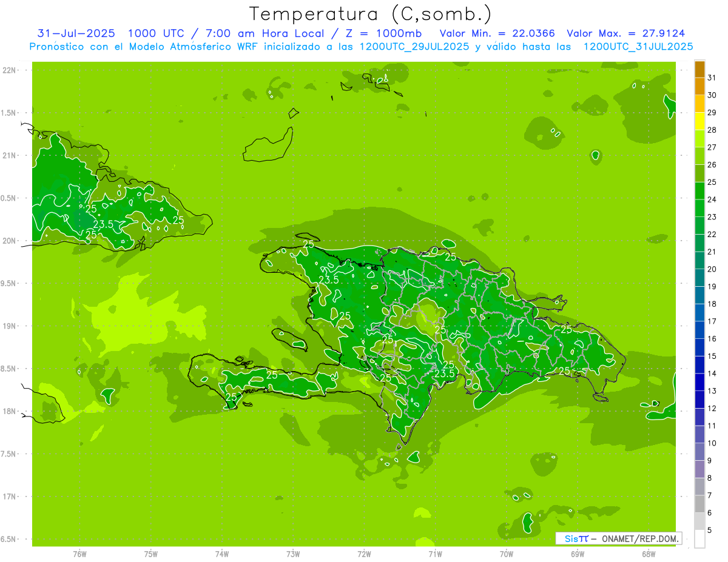Click the "31" value on the color legend
The width and height of the screenshot is (728, 562).
(x=712, y=78)
